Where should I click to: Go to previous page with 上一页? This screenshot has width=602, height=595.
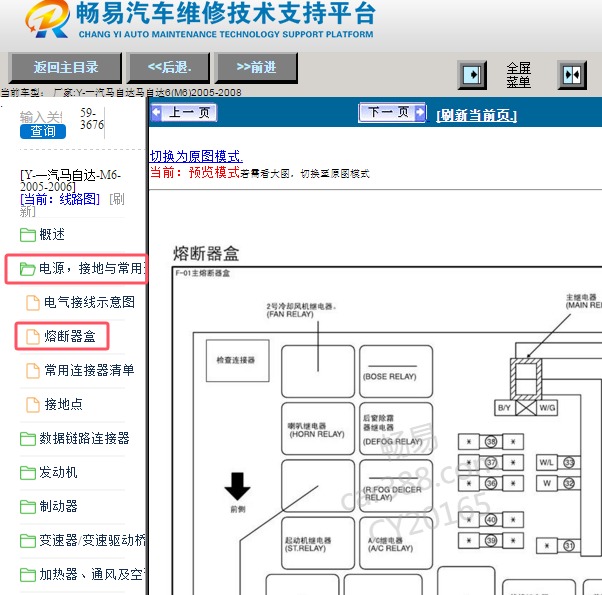(x=184, y=112)
